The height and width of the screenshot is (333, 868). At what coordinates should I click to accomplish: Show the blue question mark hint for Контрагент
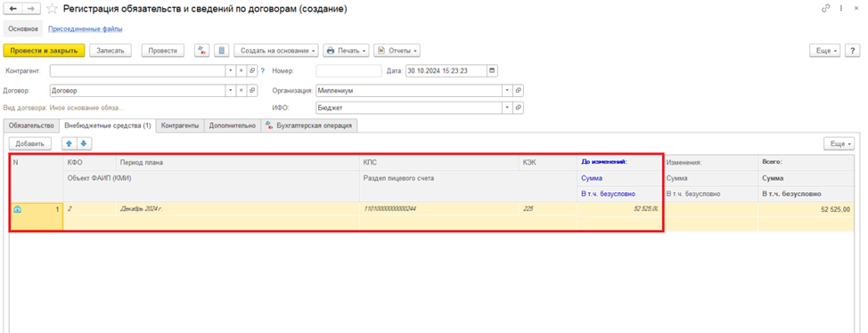263,71
